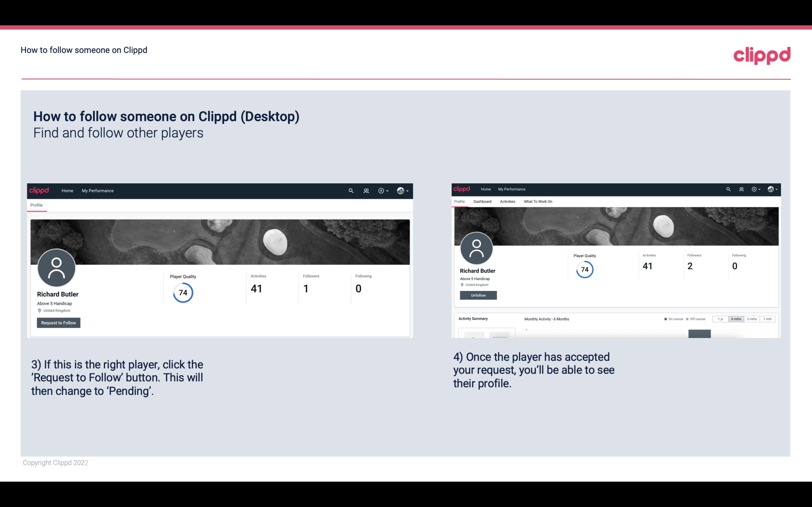Select the 'My Performance' menu item
812x507 pixels.
(98, 190)
